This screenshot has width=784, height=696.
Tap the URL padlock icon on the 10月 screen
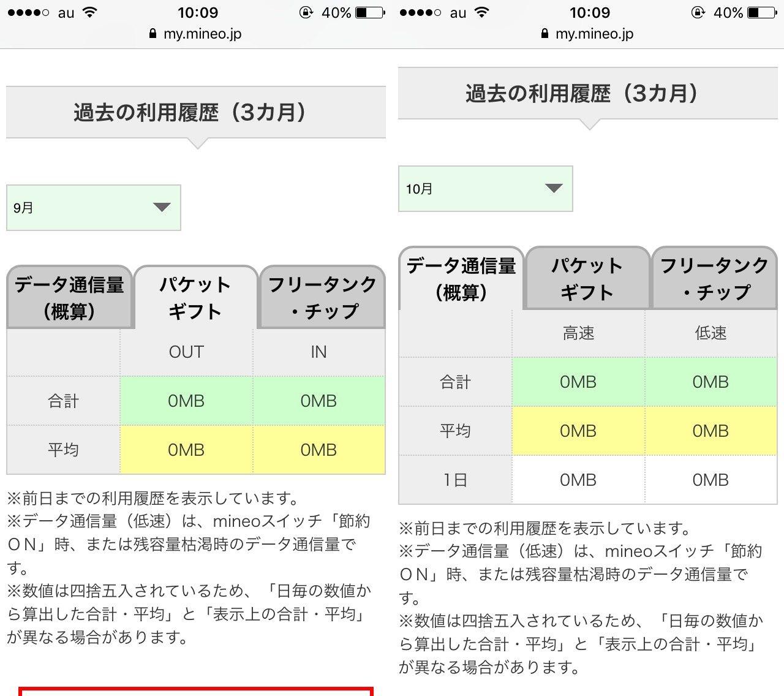545,34
